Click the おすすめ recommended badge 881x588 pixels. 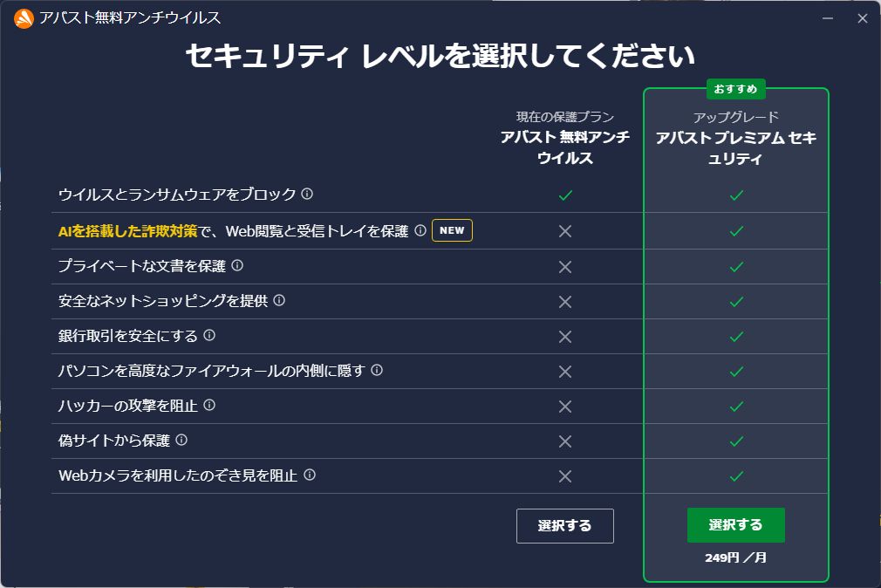coord(735,89)
